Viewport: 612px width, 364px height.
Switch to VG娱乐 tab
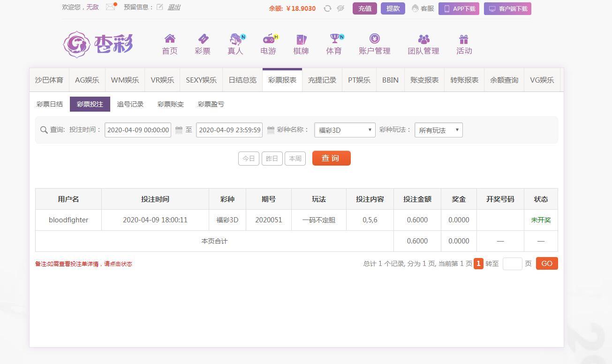click(x=542, y=80)
